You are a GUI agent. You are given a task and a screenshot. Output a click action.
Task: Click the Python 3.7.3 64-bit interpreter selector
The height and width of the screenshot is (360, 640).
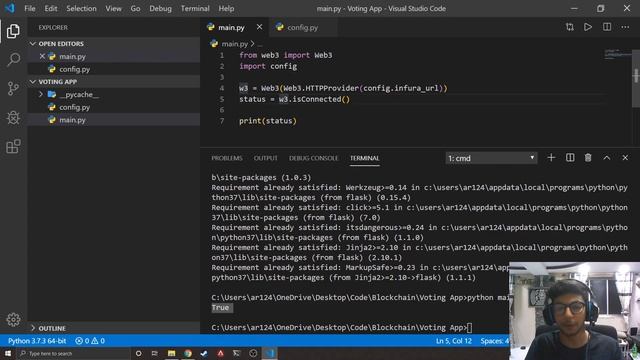(37, 341)
